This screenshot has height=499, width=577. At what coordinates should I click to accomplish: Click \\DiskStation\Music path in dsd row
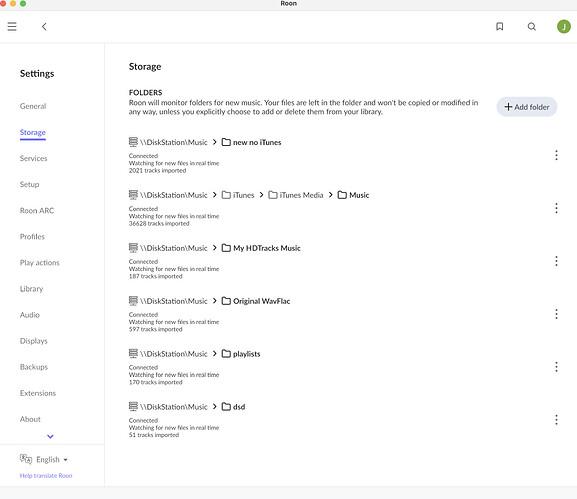pos(173,407)
